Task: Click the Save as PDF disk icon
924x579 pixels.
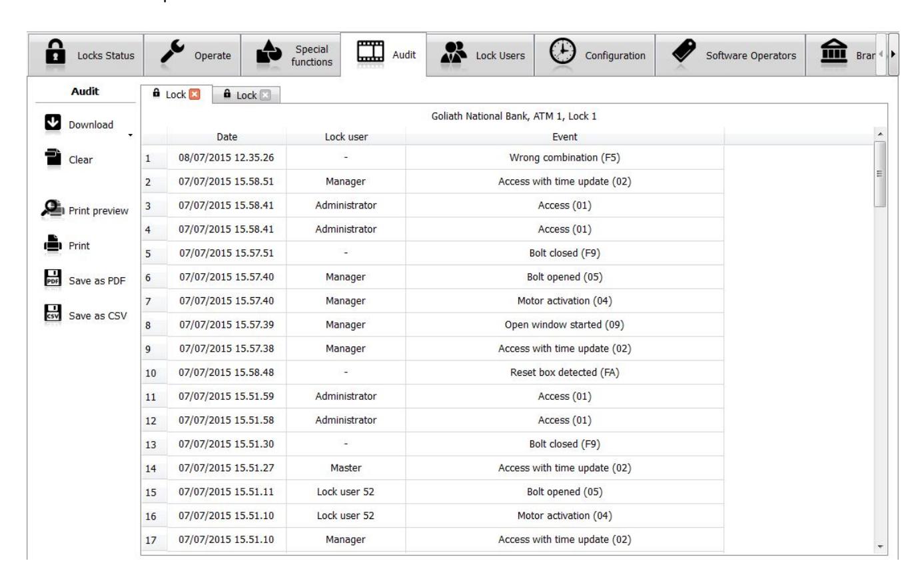Action: pos(52,279)
